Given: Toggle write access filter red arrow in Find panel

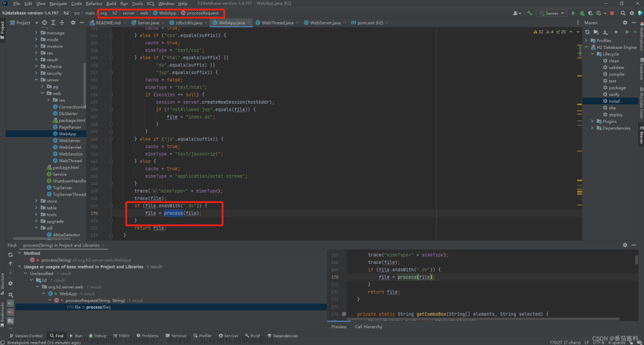Looking at the screenshot, I should (x=10, y=312).
